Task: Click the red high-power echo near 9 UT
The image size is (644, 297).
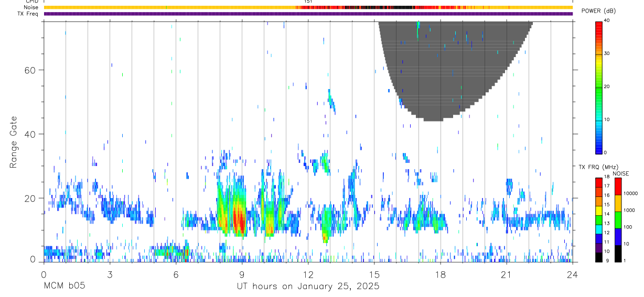Action: tap(240, 219)
